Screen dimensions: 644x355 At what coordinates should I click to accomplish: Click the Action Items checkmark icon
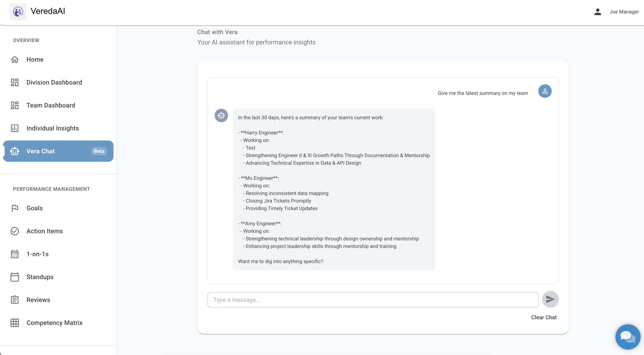pos(15,231)
